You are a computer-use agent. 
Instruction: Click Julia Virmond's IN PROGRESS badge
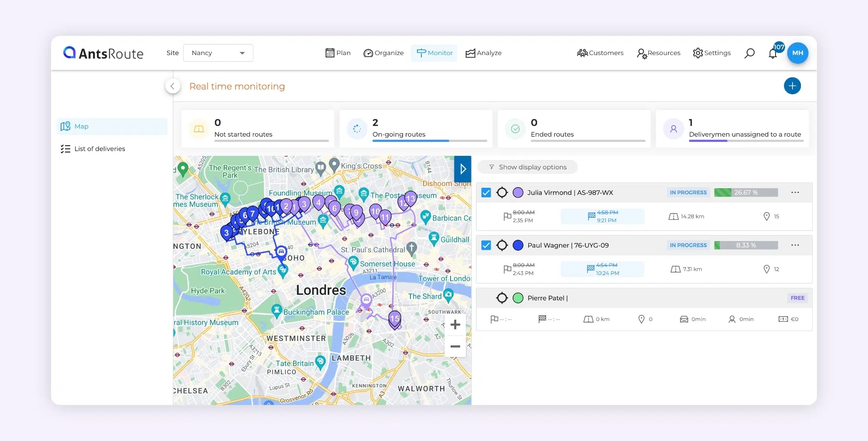click(x=688, y=193)
